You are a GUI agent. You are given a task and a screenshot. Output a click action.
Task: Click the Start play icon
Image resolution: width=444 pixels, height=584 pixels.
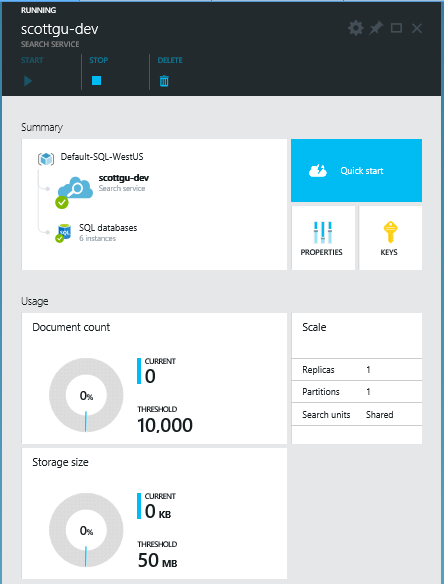28,81
